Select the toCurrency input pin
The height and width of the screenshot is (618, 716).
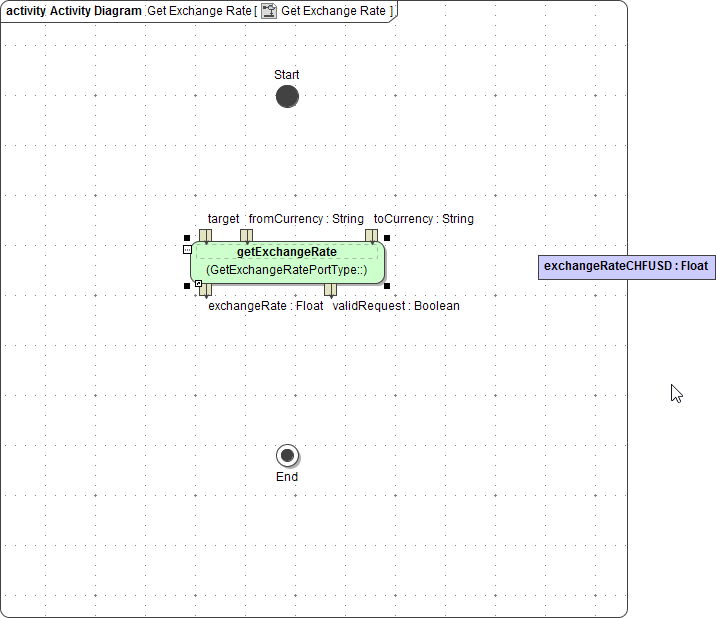tap(371, 235)
